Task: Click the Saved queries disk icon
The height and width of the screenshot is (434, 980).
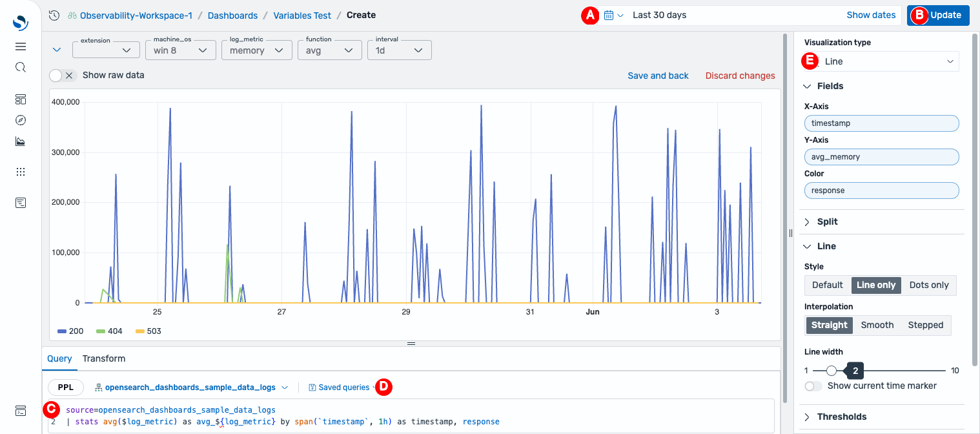Action: [x=312, y=387]
